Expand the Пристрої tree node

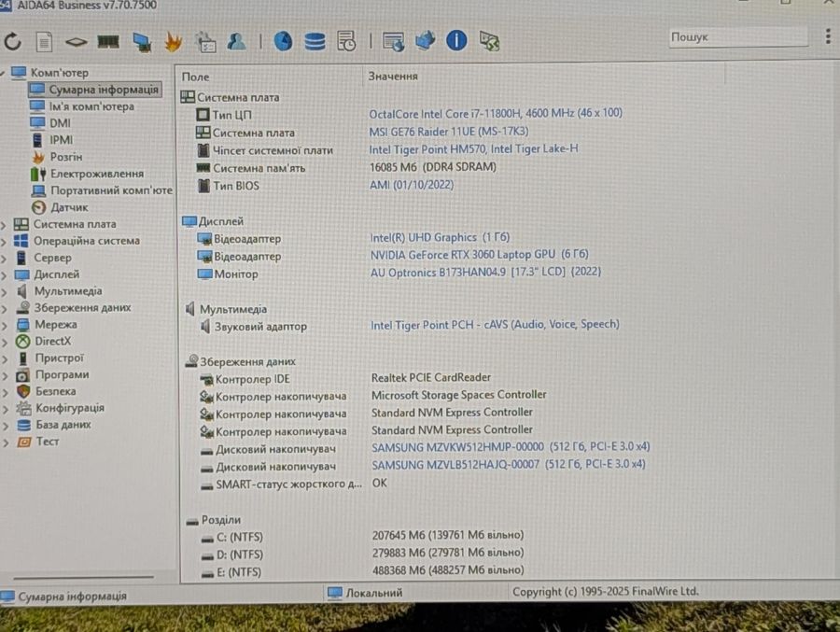(x=5, y=359)
